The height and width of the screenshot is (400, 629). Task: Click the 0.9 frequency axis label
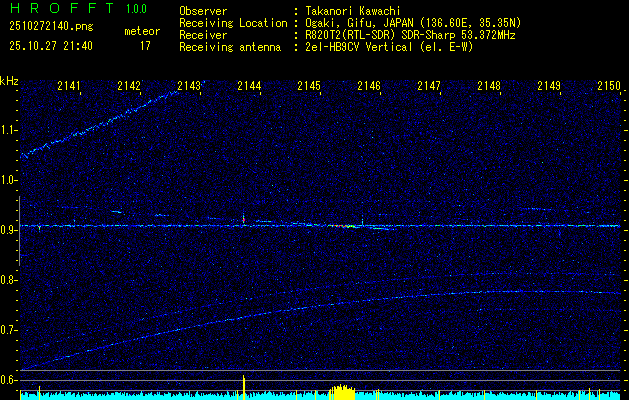[x=9, y=230]
